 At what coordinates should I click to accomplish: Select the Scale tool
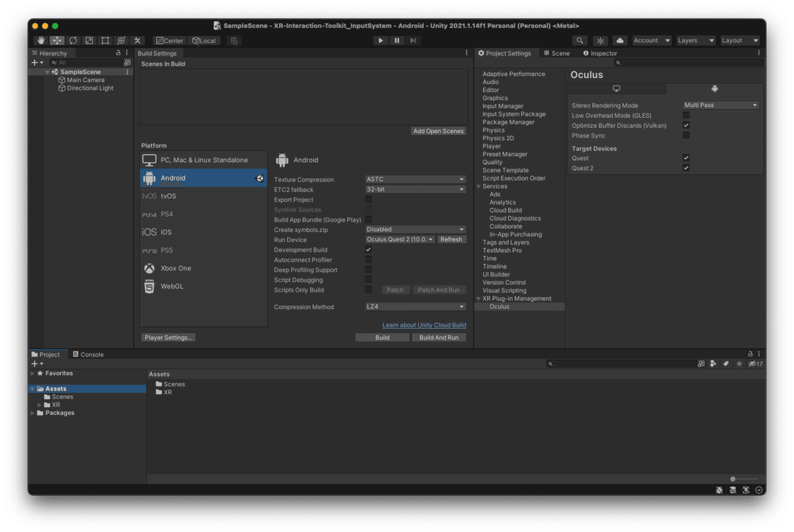(x=89, y=40)
